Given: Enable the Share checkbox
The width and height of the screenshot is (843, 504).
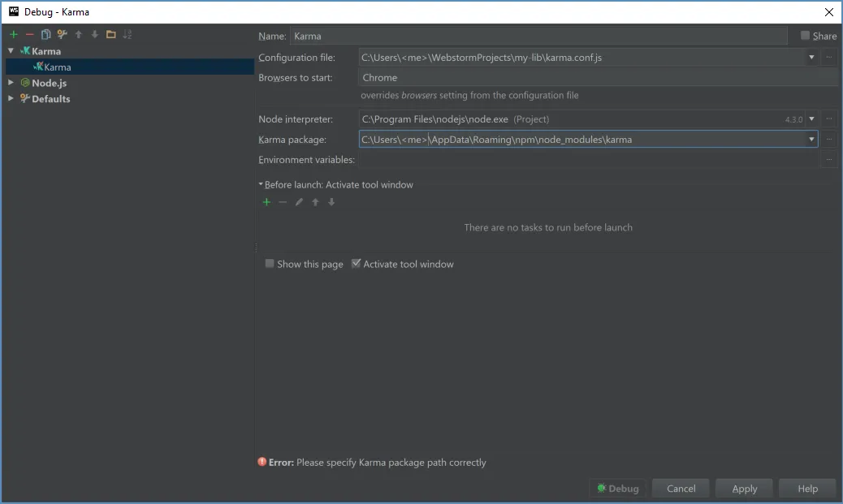Looking at the screenshot, I should (x=805, y=36).
